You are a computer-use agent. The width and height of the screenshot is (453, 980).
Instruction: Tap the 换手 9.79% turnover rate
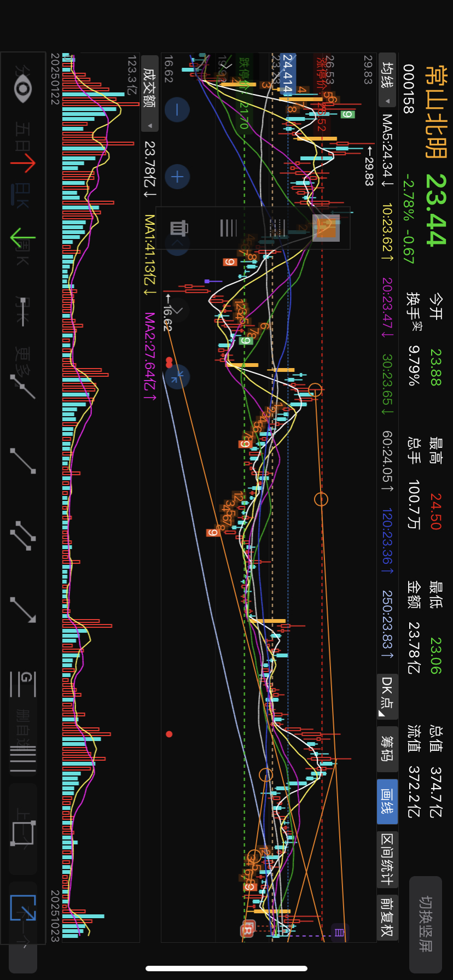coord(414,339)
